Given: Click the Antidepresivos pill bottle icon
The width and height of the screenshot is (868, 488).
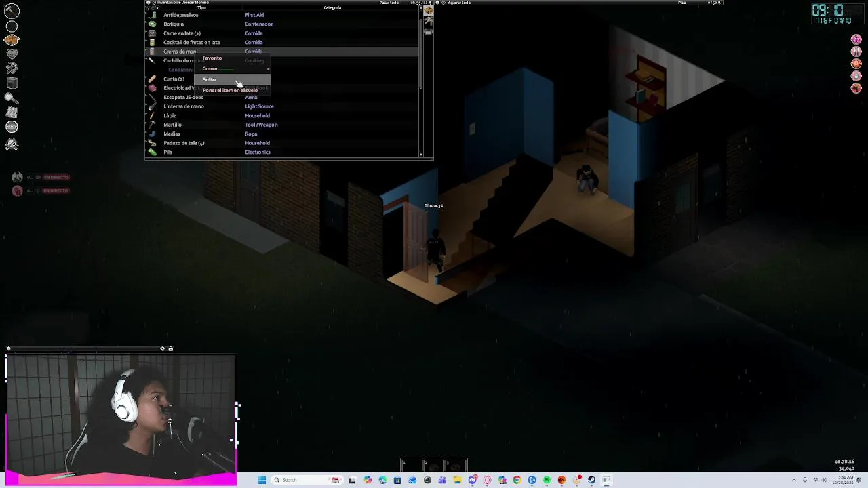Looking at the screenshot, I should (x=152, y=14).
